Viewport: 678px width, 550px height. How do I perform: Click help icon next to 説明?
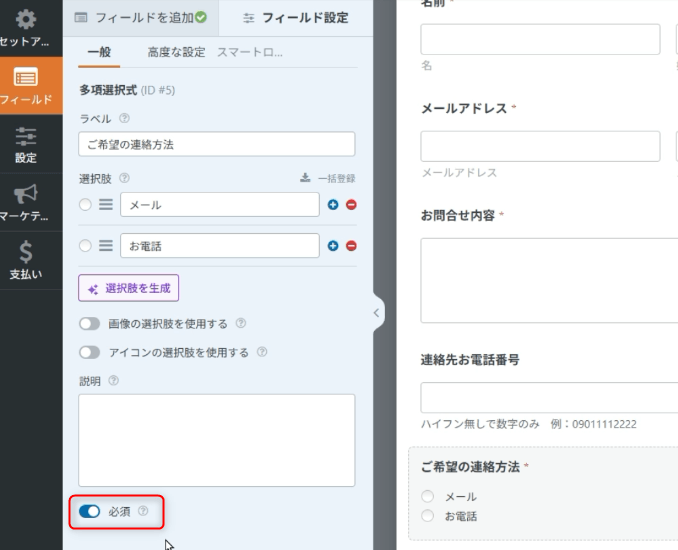pyautogui.click(x=113, y=380)
